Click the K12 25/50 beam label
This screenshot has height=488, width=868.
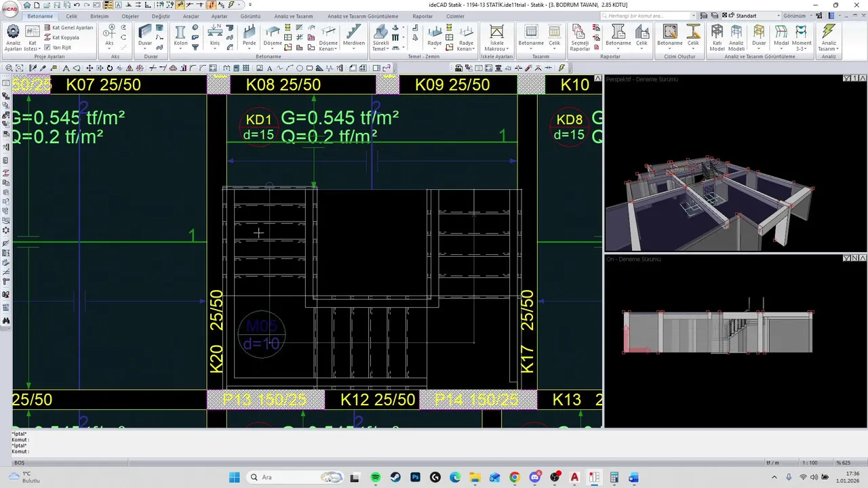(378, 400)
